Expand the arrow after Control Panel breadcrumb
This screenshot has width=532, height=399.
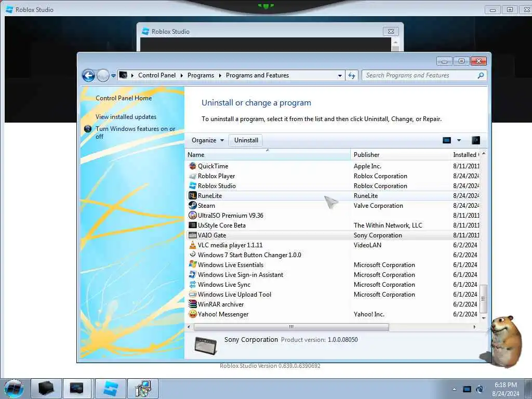click(181, 75)
